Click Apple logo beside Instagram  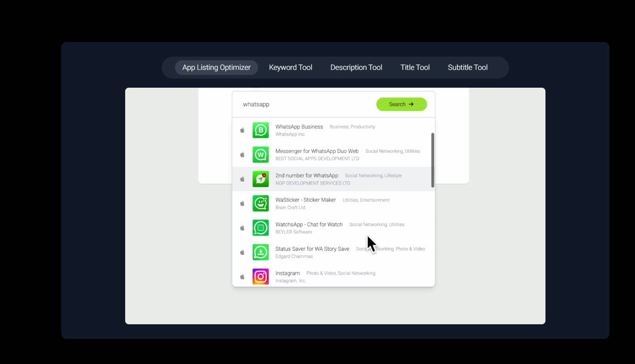243,277
